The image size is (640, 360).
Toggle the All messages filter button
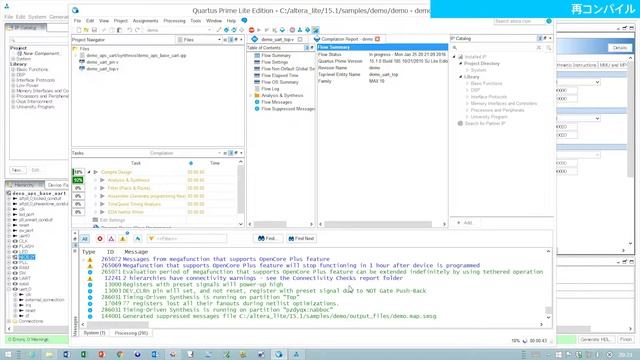click(x=84, y=239)
